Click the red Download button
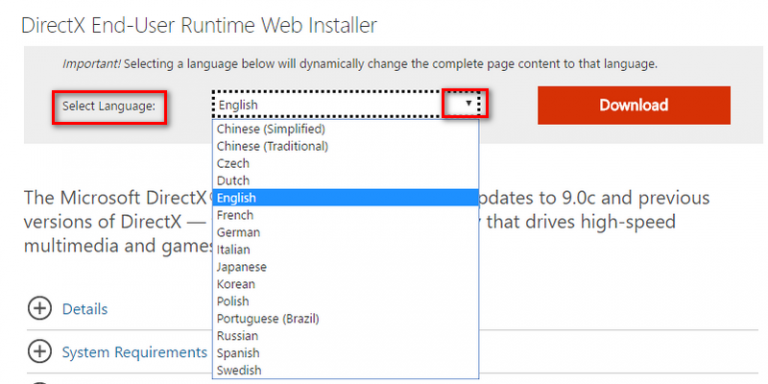Image resolution: width=768 pixels, height=384 pixels. [x=634, y=105]
